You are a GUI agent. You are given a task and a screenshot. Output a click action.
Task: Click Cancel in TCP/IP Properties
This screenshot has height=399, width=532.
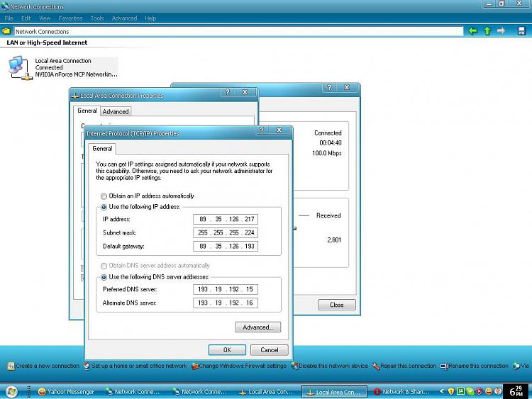tap(270, 350)
